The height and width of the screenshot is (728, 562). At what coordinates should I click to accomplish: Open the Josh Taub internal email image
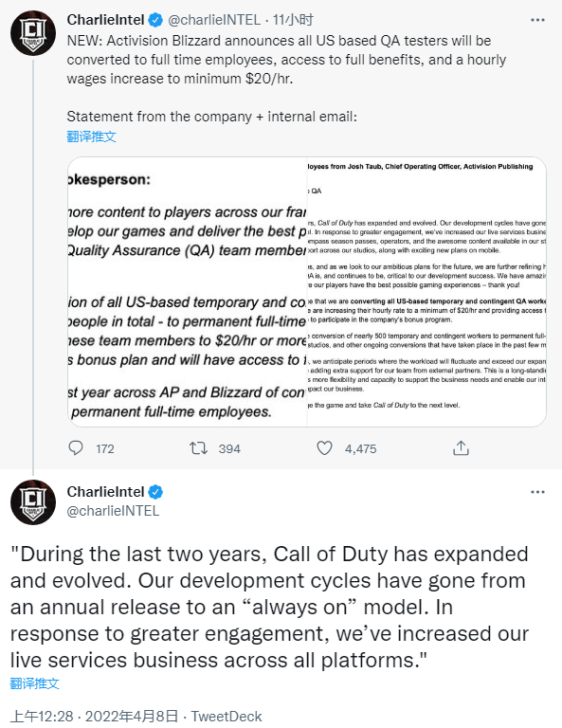[x=426, y=292]
